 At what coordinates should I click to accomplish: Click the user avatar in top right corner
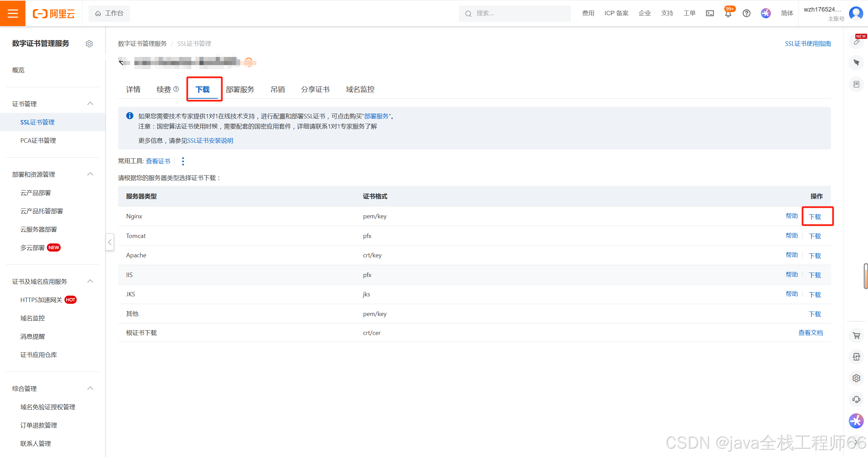[x=855, y=13]
